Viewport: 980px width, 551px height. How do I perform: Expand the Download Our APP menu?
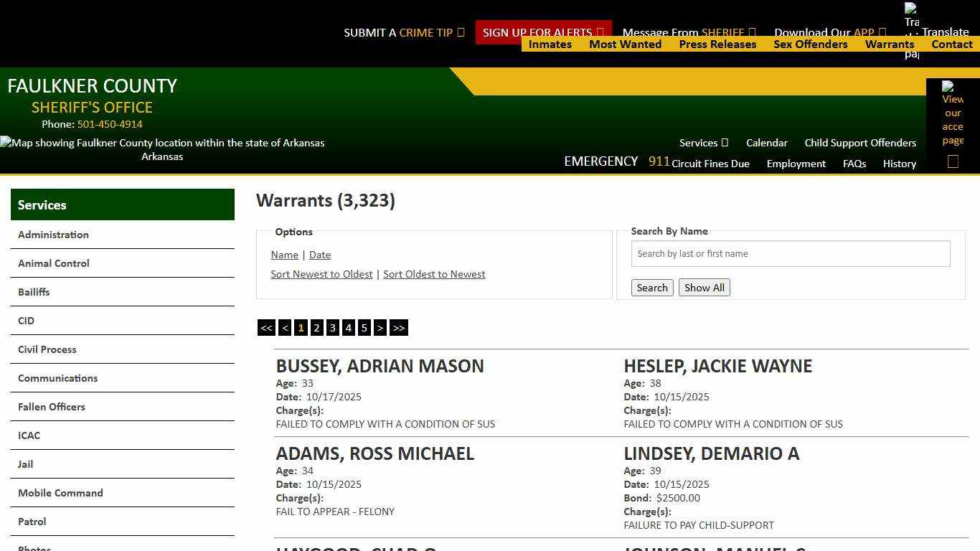point(830,32)
